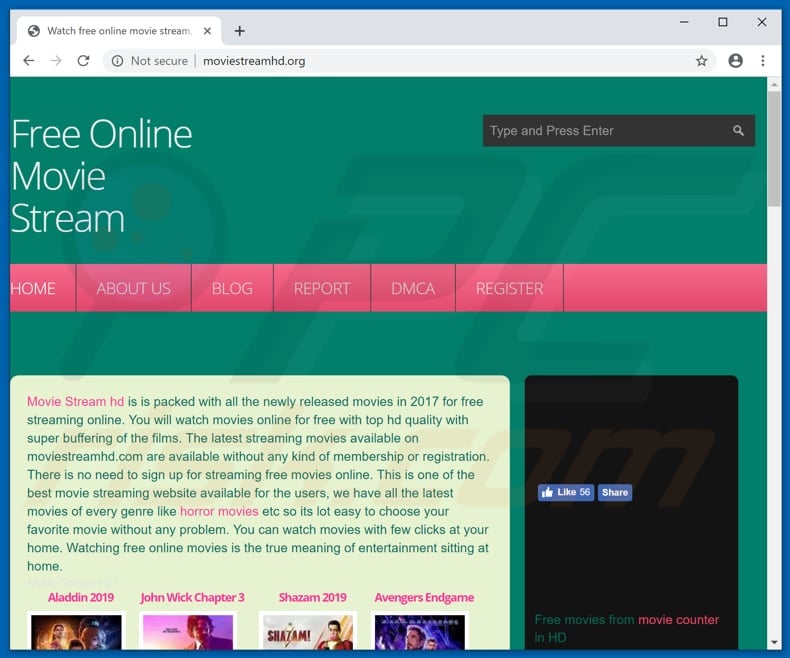Click the John Wick movie poster thumbnail
The height and width of the screenshot is (658, 790).
(188, 631)
